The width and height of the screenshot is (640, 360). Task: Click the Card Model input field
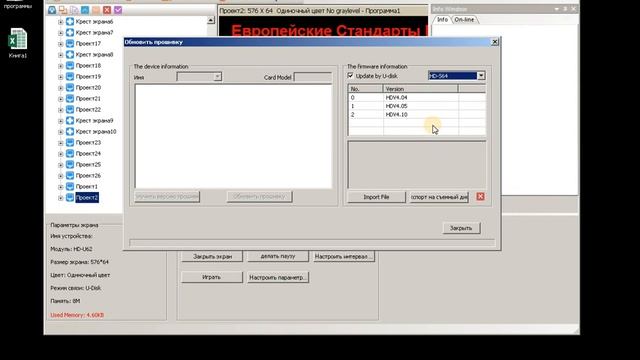[313, 77]
